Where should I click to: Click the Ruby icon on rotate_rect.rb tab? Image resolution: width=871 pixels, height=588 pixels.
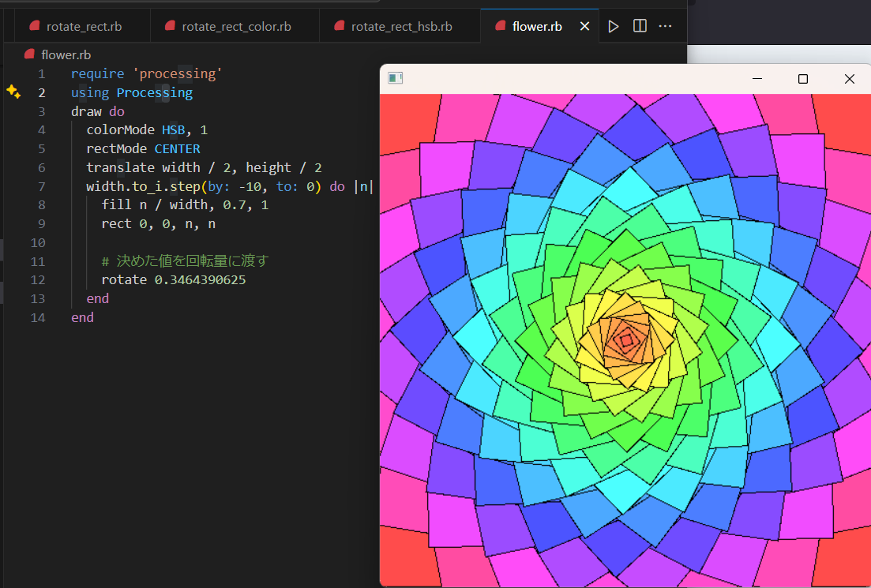pyautogui.click(x=35, y=25)
